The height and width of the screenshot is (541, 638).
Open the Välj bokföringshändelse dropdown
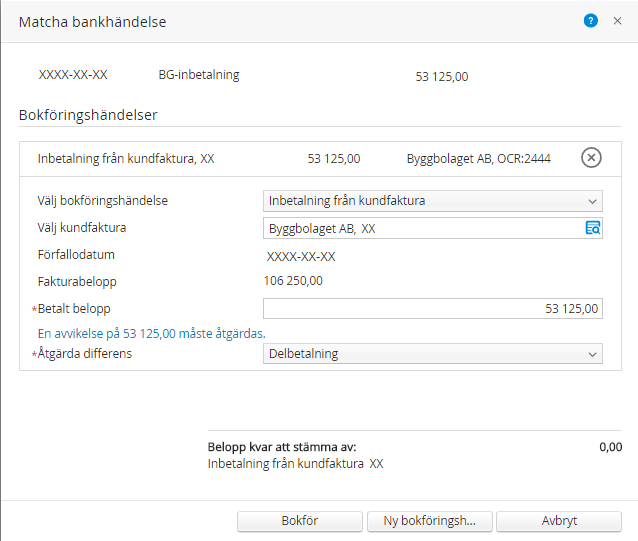pos(432,201)
